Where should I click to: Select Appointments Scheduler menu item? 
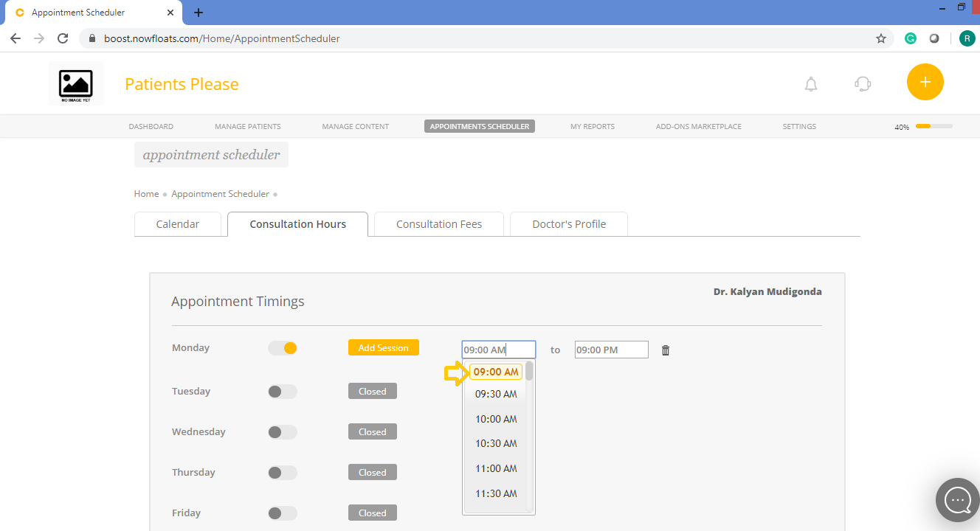click(480, 126)
